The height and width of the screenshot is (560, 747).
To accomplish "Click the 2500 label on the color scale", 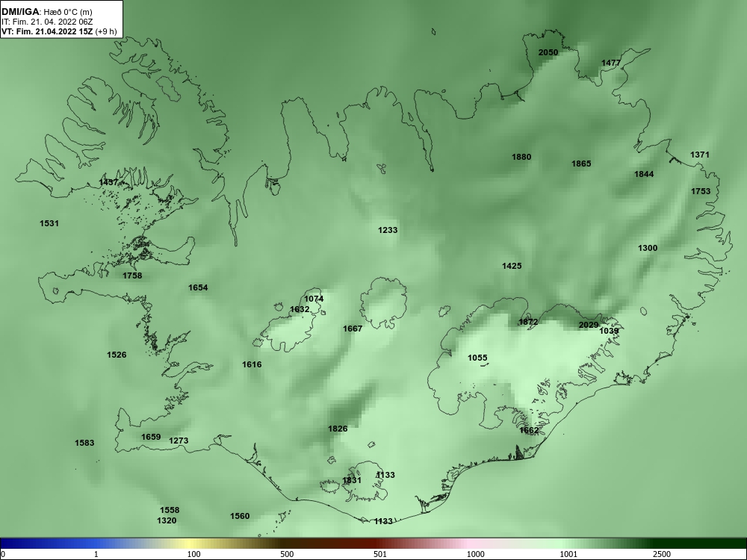I will pyautogui.click(x=662, y=554).
